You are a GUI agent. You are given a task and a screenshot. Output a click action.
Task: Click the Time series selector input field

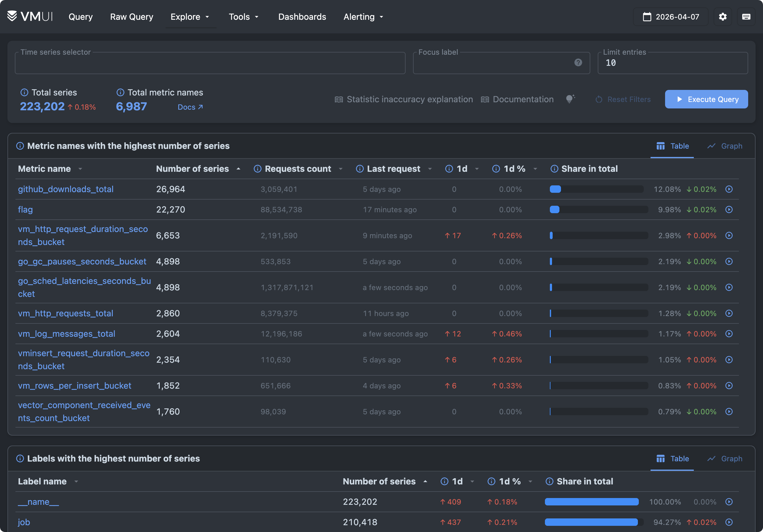pos(210,63)
